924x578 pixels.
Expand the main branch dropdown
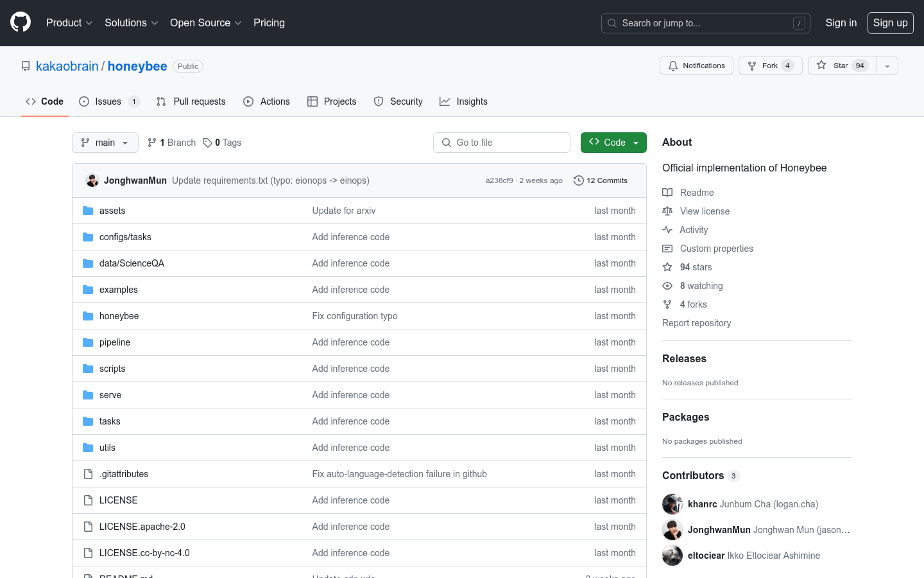coord(105,143)
